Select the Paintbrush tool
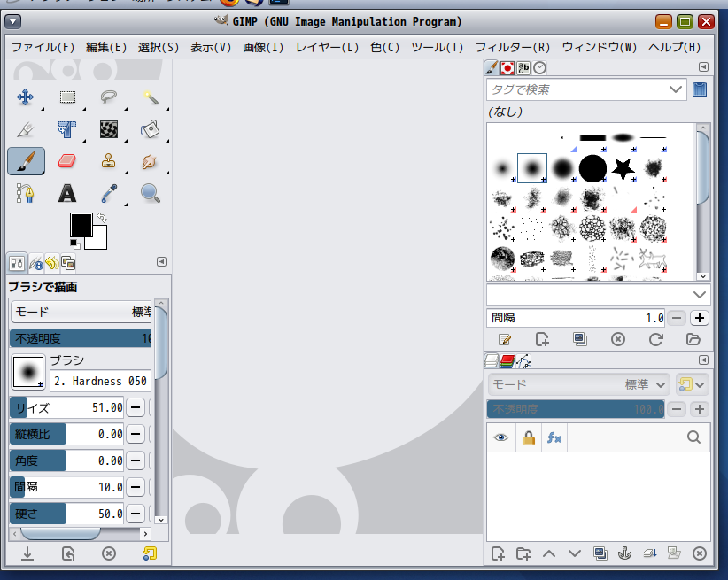728x580 pixels. (26, 161)
